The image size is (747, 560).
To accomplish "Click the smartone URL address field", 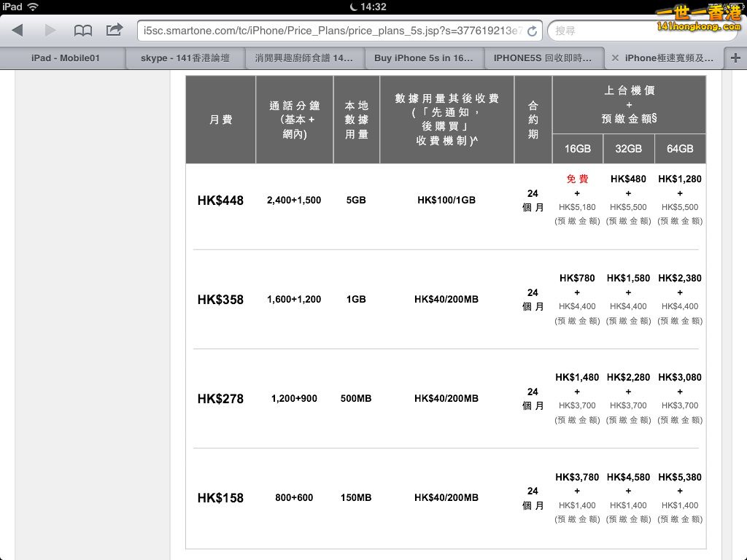I will [332, 31].
